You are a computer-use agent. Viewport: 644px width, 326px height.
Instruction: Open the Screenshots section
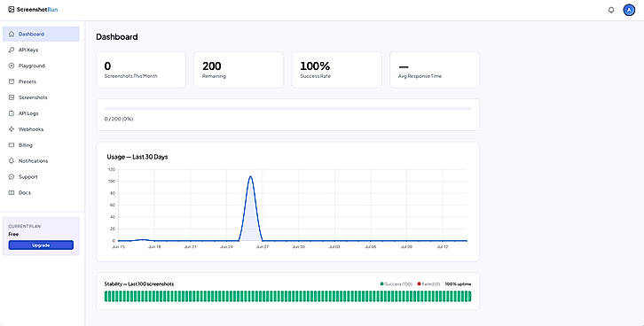click(41, 97)
